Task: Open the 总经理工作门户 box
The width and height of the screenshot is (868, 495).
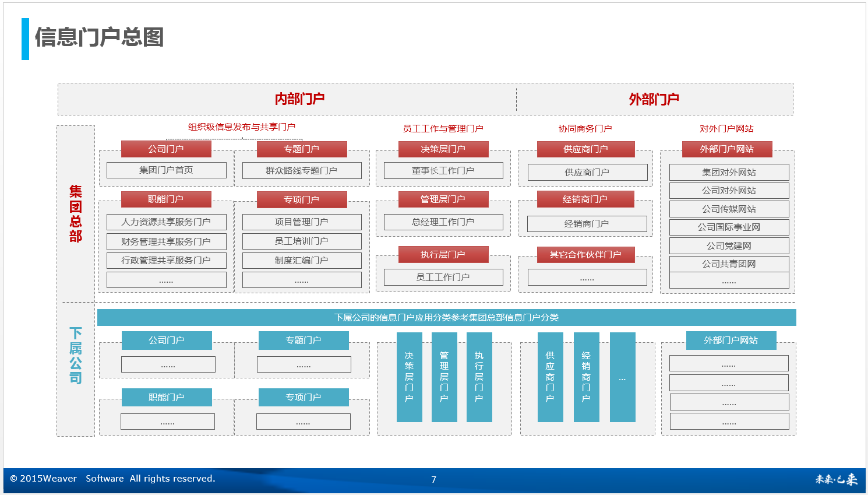Action: [443, 222]
